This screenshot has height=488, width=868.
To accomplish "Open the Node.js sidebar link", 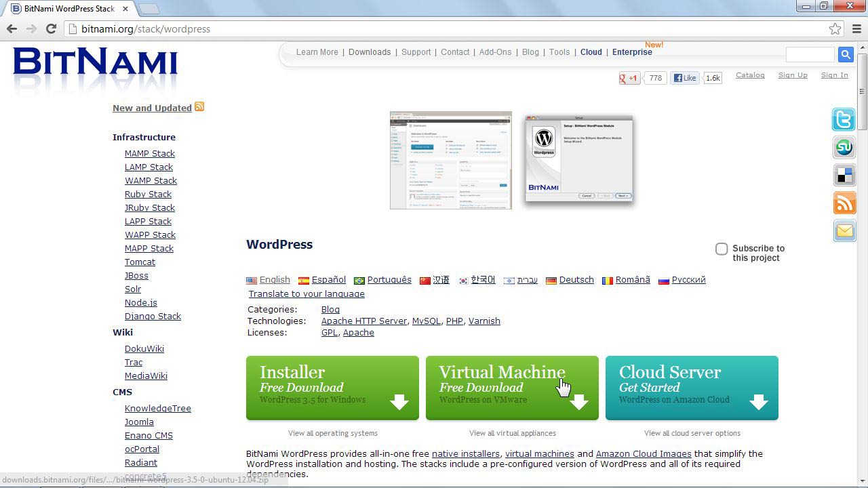I will tap(140, 302).
